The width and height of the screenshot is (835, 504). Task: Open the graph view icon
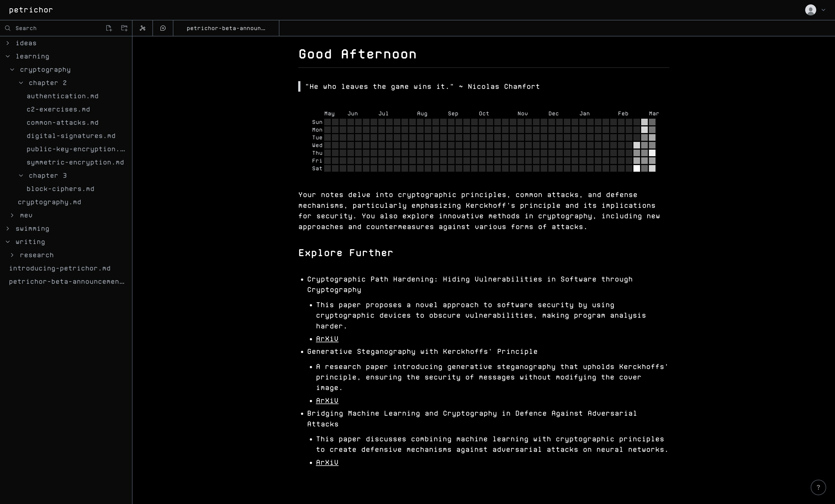(142, 28)
